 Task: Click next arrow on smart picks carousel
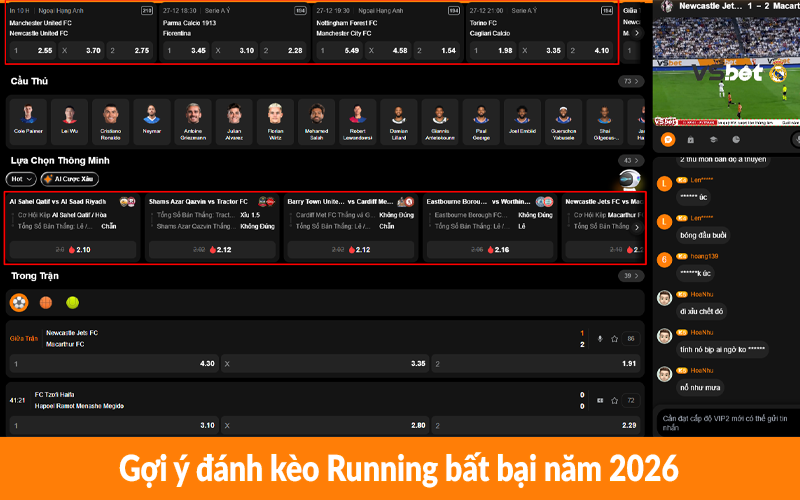click(x=636, y=228)
